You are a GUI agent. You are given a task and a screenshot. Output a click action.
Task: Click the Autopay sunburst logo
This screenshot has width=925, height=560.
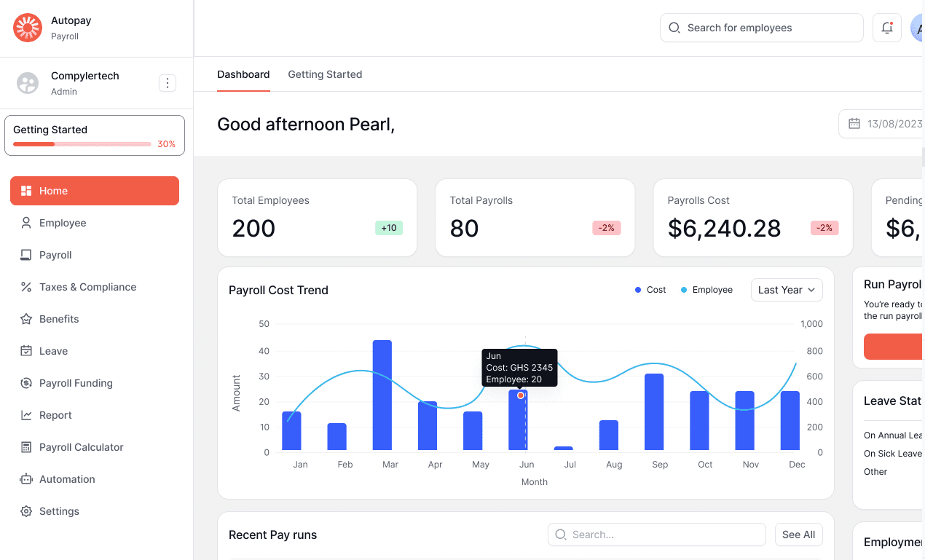pos(28,28)
